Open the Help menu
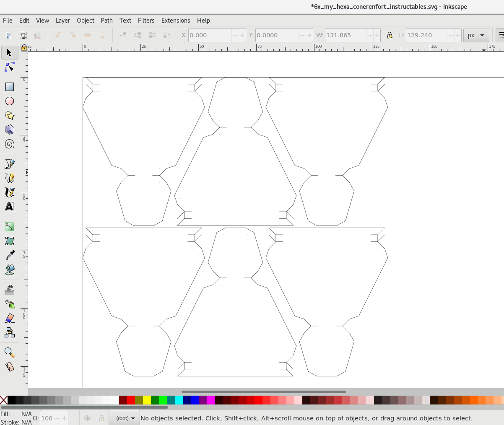Image resolution: width=504 pixels, height=425 pixels. pyautogui.click(x=203, y=20)
